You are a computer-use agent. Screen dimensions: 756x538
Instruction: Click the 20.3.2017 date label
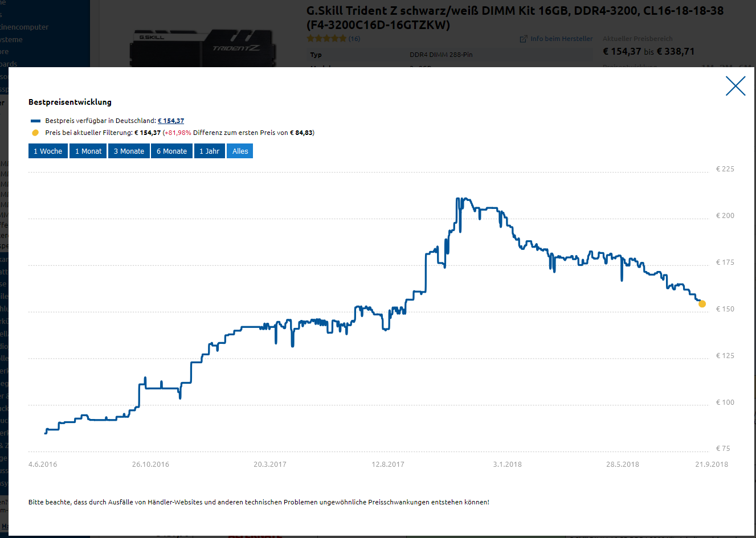[x=270, y=465]
